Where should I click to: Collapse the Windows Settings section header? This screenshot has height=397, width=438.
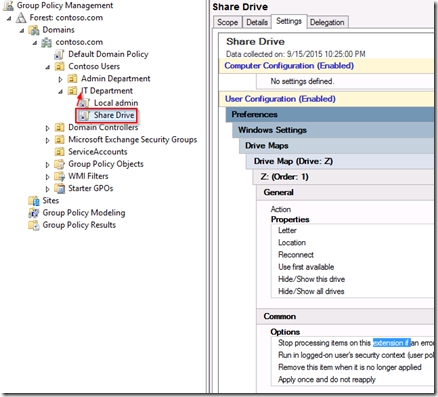tap(333, 130)
